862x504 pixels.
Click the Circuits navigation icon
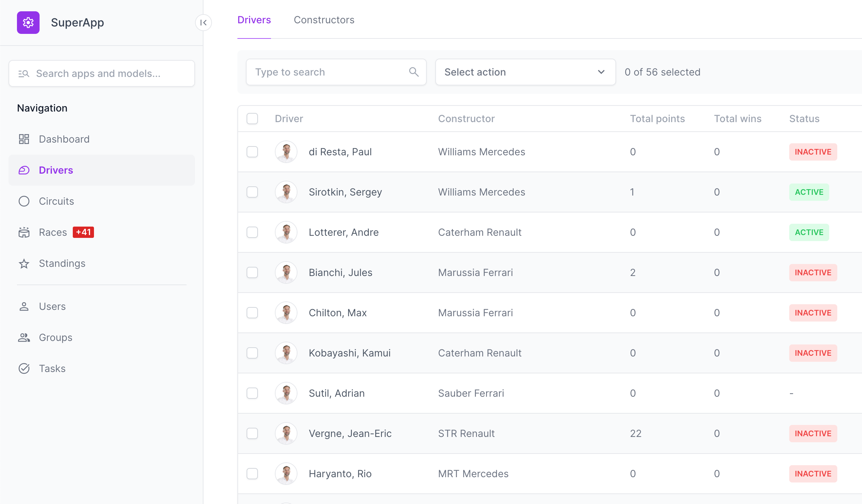coord(24,201)
